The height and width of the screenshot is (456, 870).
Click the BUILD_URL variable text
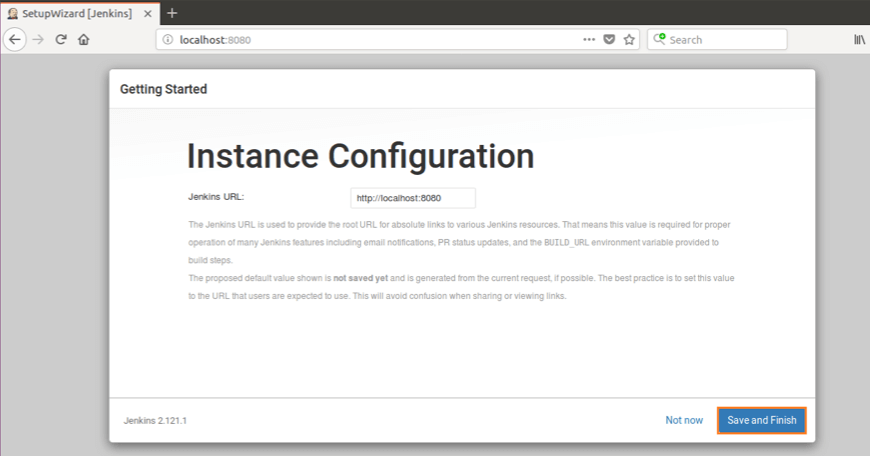566,242
